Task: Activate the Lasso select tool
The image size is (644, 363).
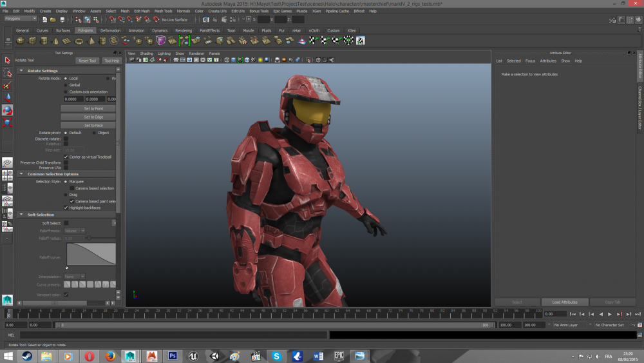Action: (x=7, y=73)
